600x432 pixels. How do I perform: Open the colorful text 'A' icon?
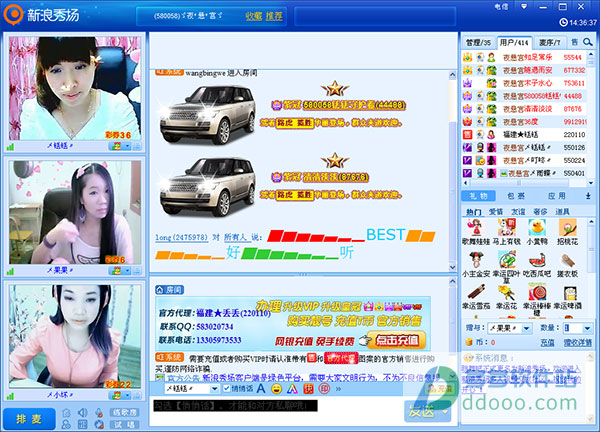point(292,389)
